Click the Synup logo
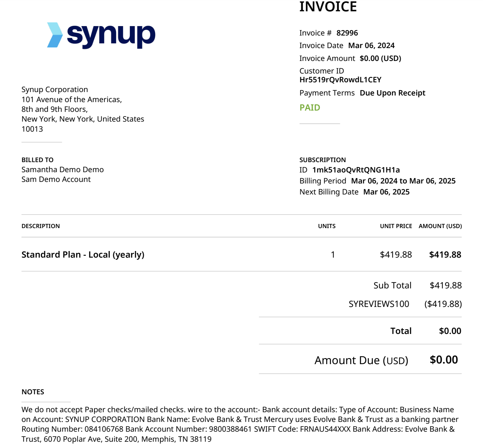 coord(101,35)
